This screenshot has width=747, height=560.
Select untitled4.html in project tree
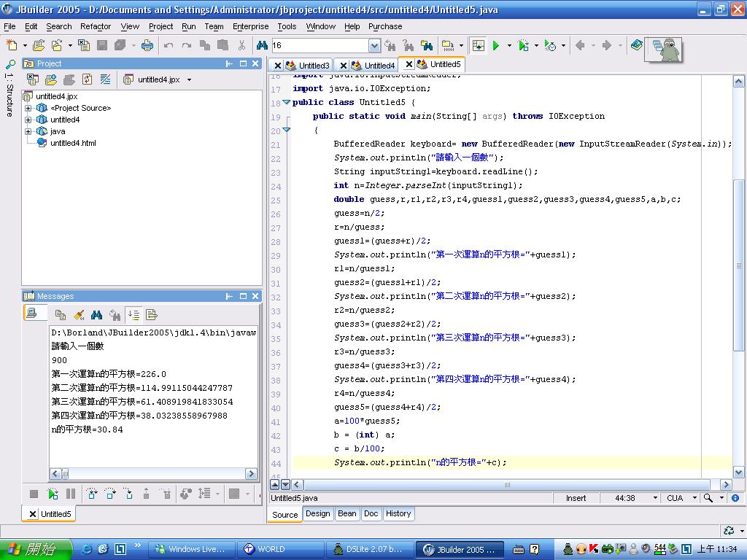[x=73, y=143]
